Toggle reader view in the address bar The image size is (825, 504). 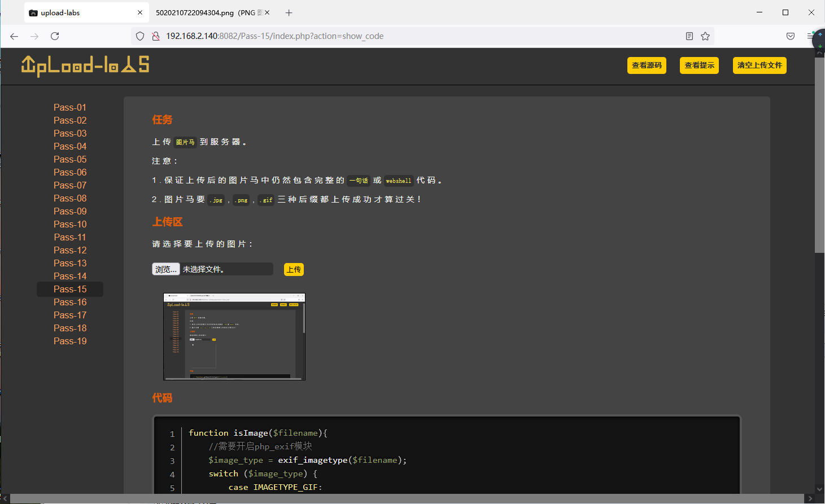689,36
